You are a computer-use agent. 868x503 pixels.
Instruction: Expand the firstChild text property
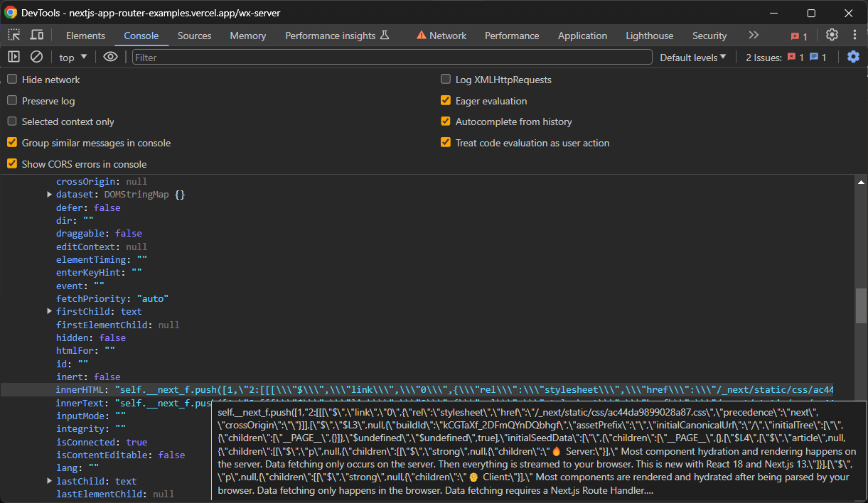coord(50,312)
